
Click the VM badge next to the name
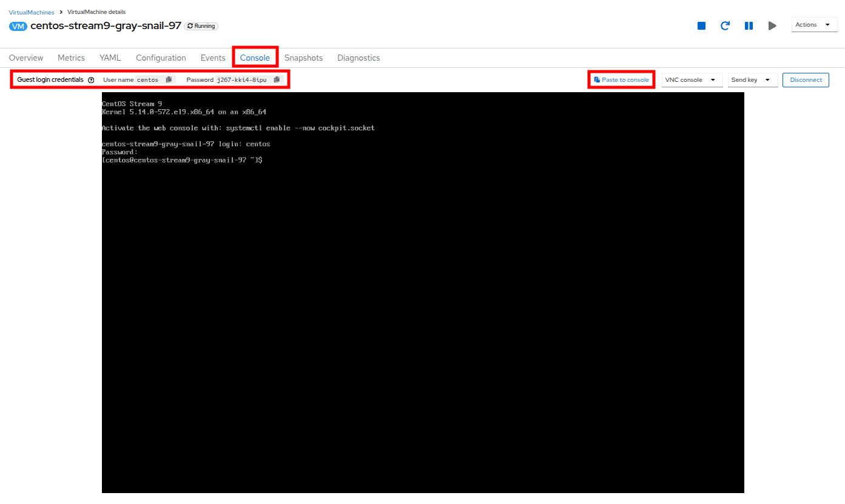(18, 26)
